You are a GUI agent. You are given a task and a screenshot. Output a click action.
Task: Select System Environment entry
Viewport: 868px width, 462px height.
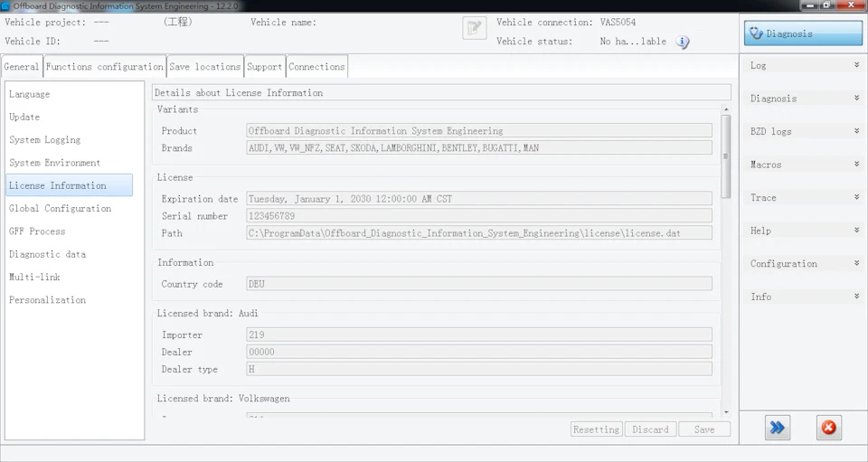(55, 163)
